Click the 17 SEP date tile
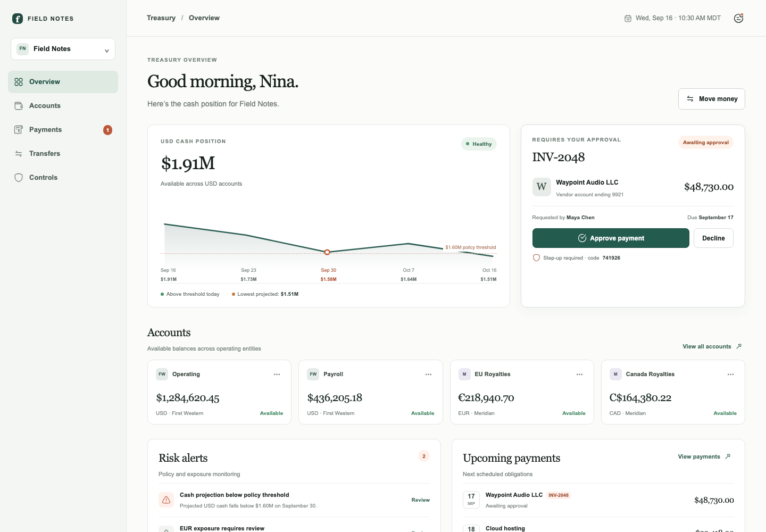The width and height of the screenshot is (766, 532). point(471,500)
